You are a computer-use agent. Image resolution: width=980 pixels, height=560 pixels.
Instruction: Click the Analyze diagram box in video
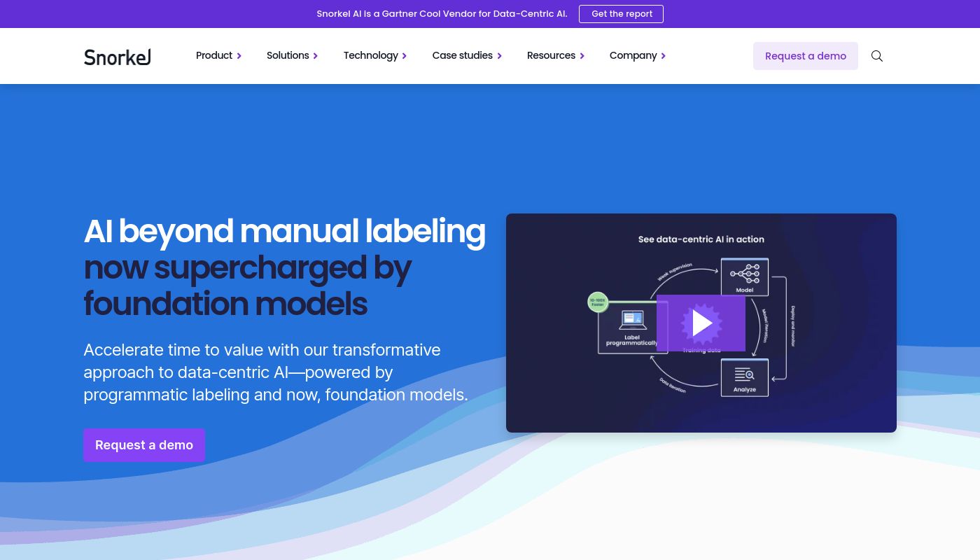[745, 378]
